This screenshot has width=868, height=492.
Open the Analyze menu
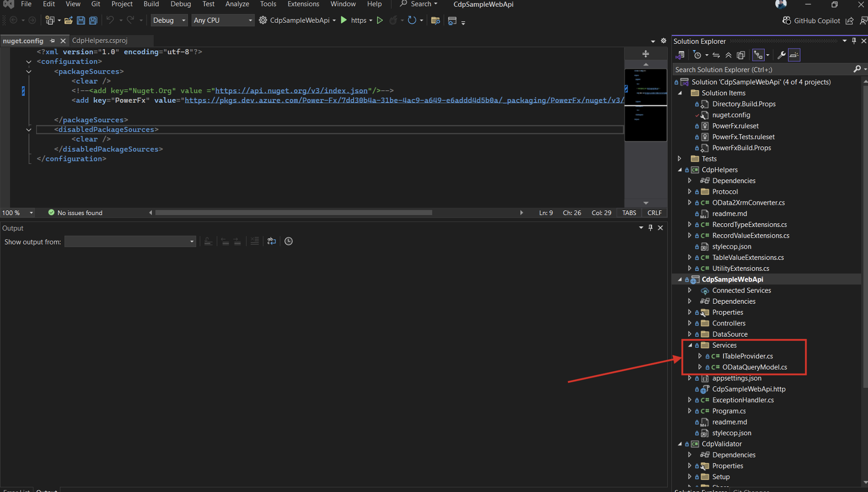237,4
